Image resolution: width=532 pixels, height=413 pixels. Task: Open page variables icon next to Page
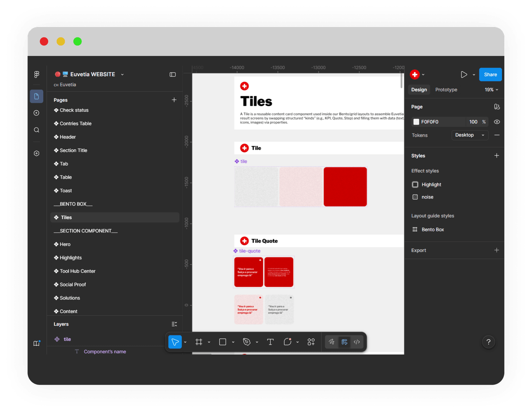pos(497,107)
